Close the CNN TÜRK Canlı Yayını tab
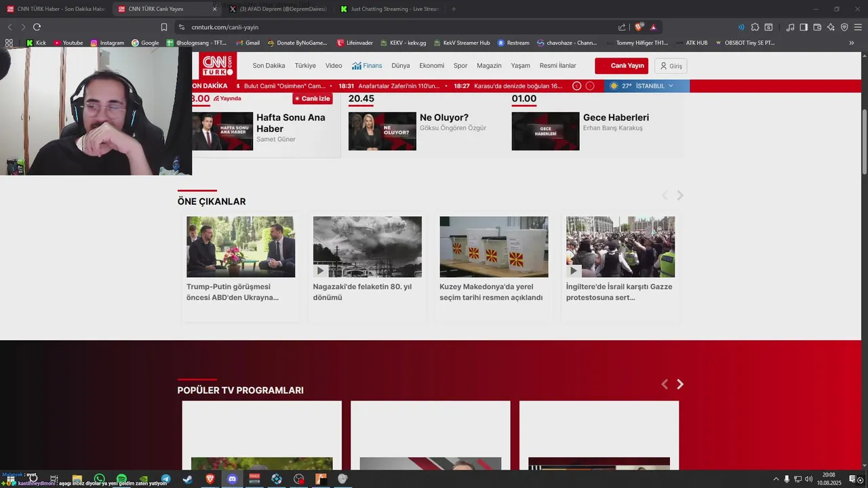Viewport: 868px width, 488px height. pyautogui.click(x=214, y=9)
